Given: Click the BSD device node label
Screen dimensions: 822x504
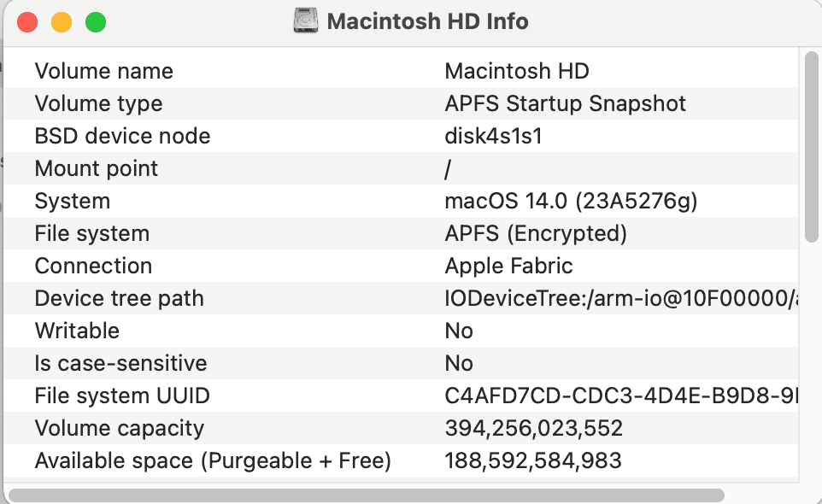Looking at the screenshot, I should (x=122, y=136).
